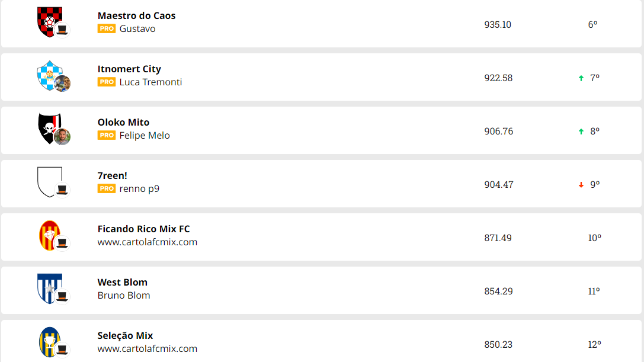
Task: Click the 12º ranking position label
Action: tap(594, 345)
